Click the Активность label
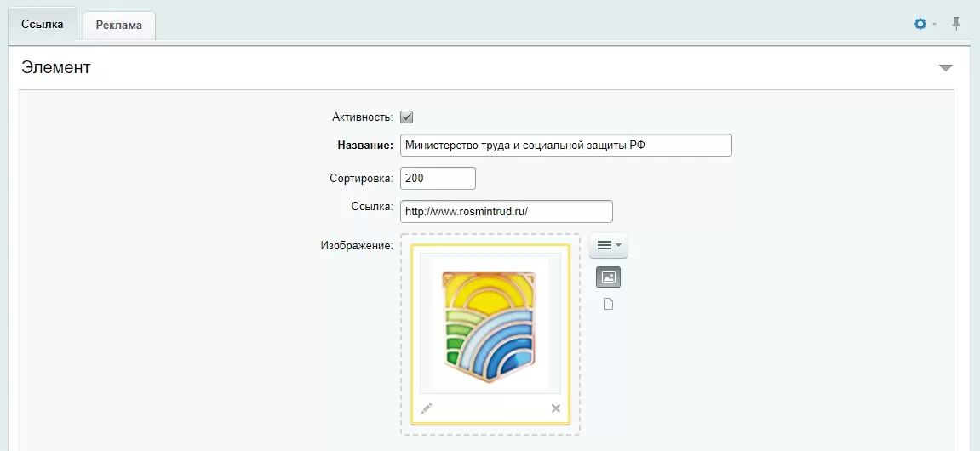 (x=363, y=117)
